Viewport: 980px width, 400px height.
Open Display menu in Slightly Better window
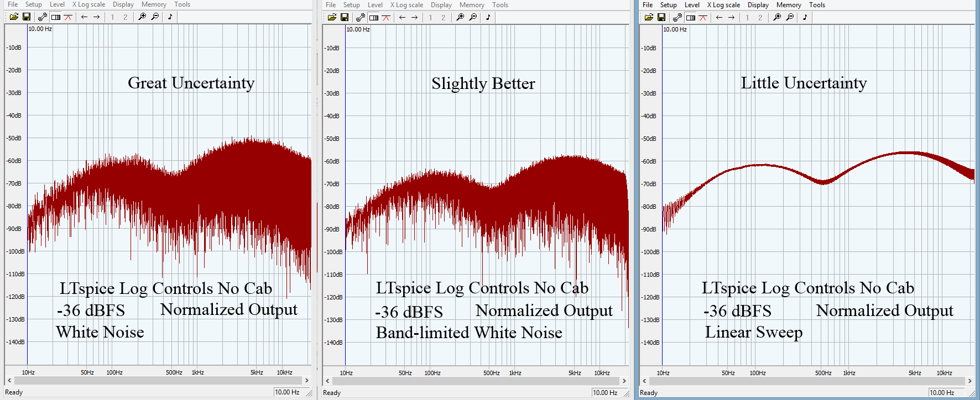pos(441,5)
